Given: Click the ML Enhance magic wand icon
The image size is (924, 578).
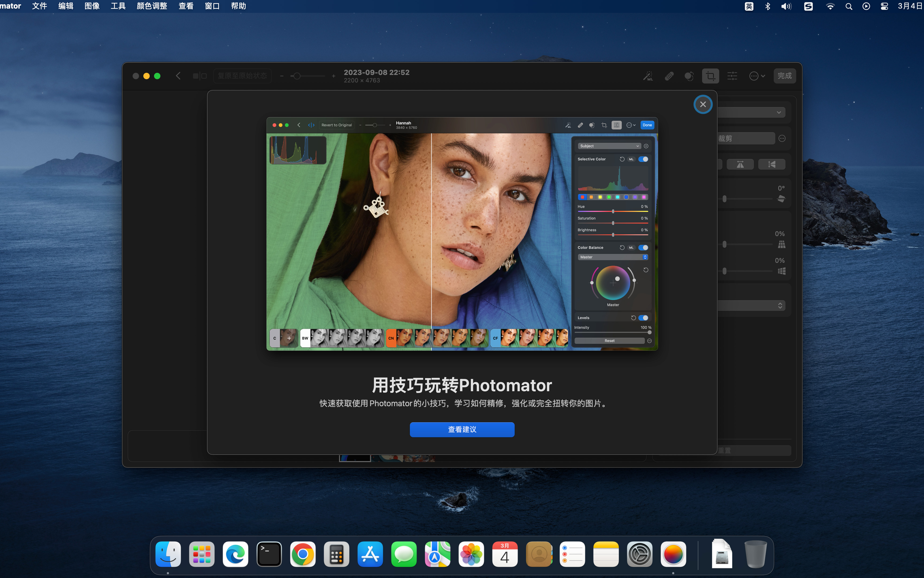Looking at the screenshot, I should click(x=648, y=76).
